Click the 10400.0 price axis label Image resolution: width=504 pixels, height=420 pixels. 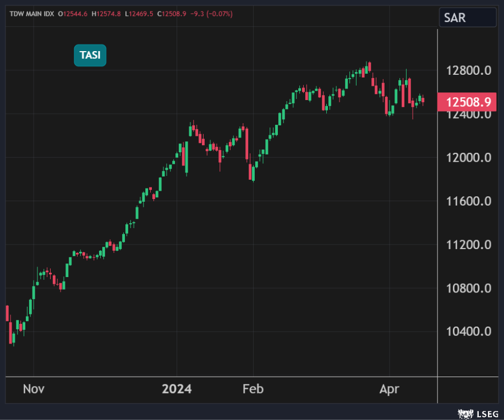tap(469, 332)
